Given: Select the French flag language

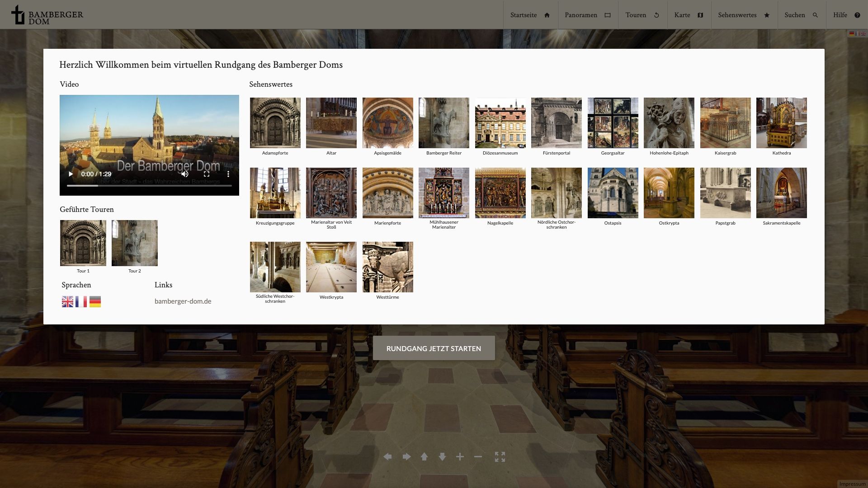Looking at the screenshot, I should (81, 302).
